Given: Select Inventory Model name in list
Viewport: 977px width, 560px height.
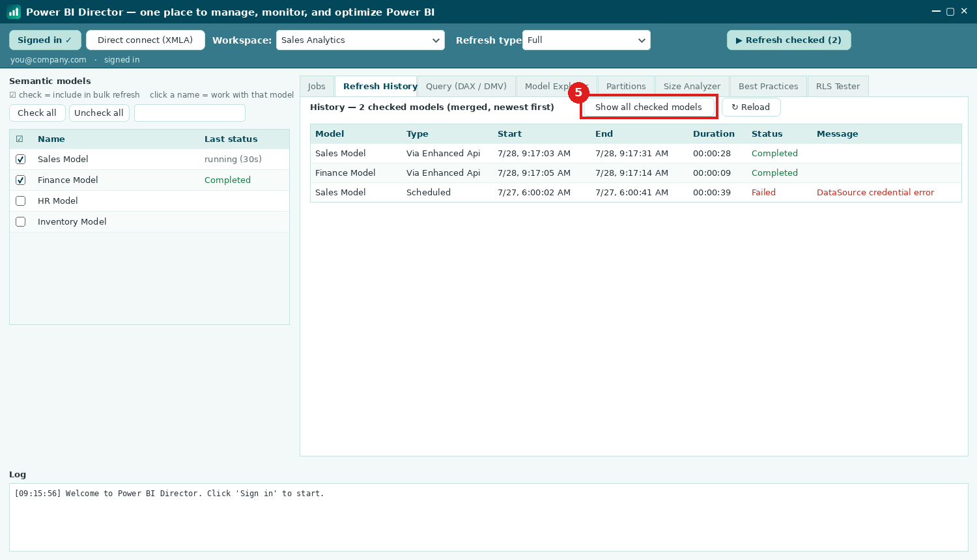Looking at the screenshot, I should [x=72, y=221].
